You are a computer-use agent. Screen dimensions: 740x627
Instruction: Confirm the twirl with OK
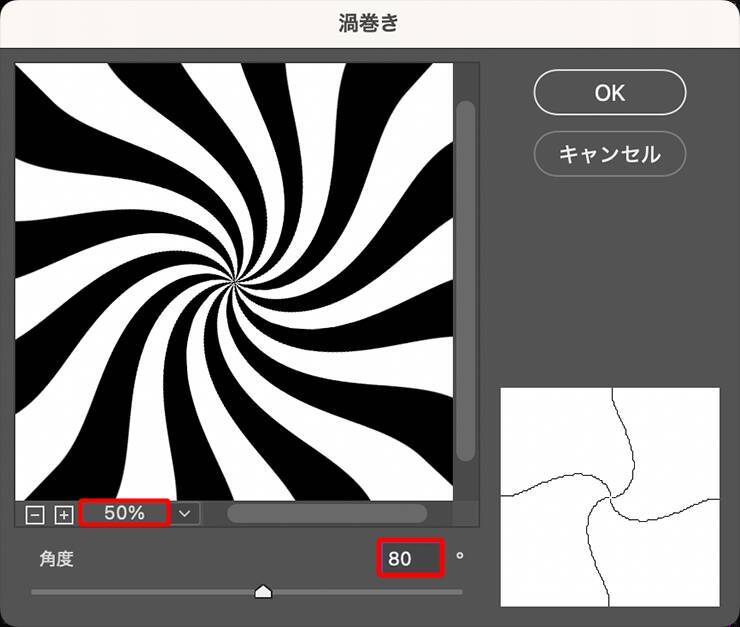pos(609,93)
